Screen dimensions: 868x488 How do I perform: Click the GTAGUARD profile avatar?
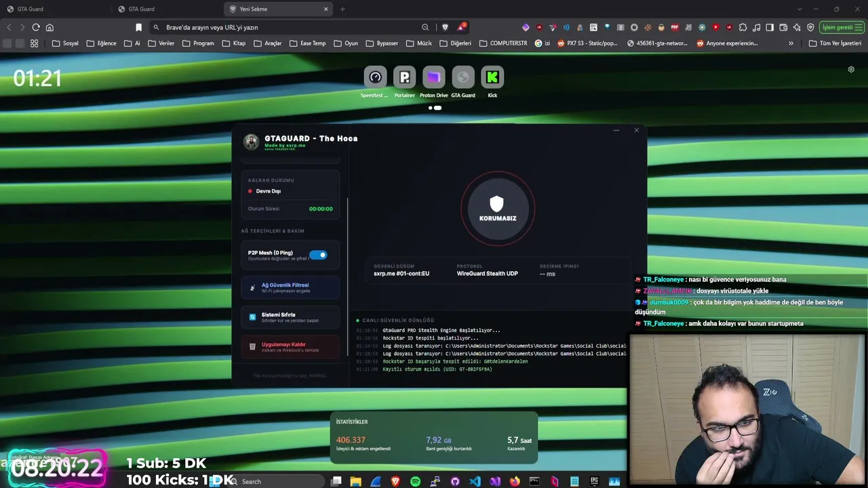pyautogui.click(x=251, y=142)
